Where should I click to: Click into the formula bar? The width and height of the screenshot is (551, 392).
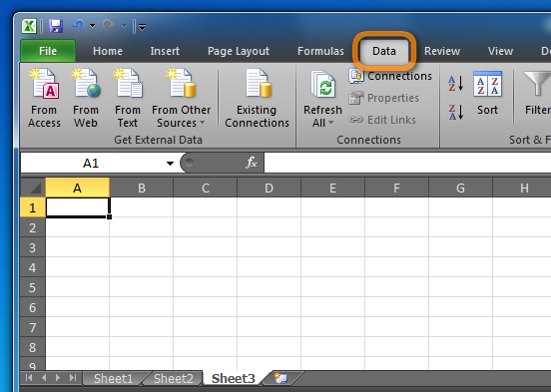click(407, 163)
